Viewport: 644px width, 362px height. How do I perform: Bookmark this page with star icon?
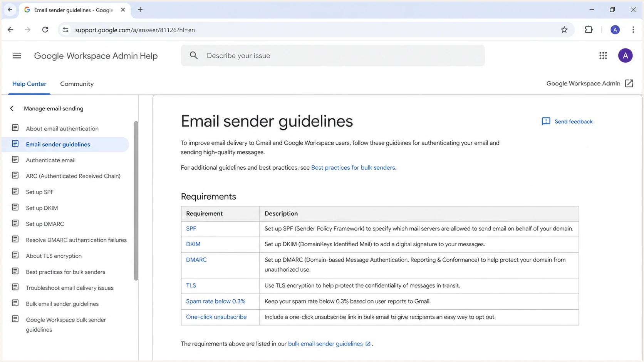(x=564, y=30)
